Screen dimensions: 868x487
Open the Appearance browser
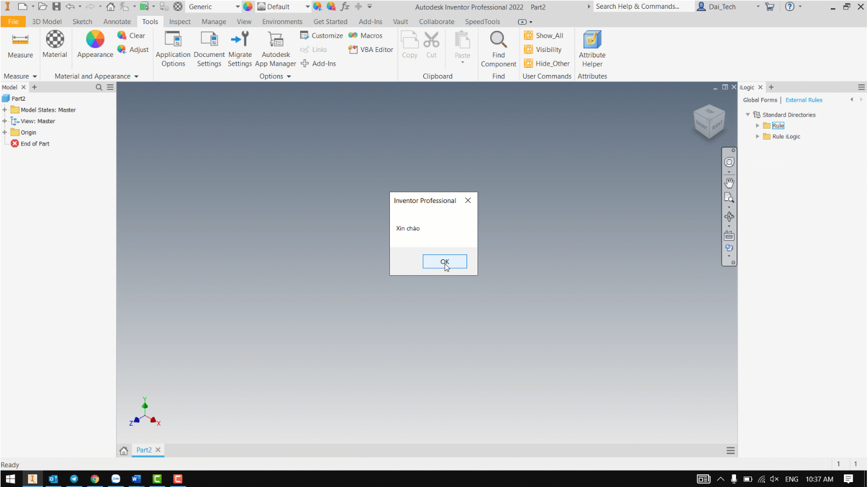click(x=95, y=45)
